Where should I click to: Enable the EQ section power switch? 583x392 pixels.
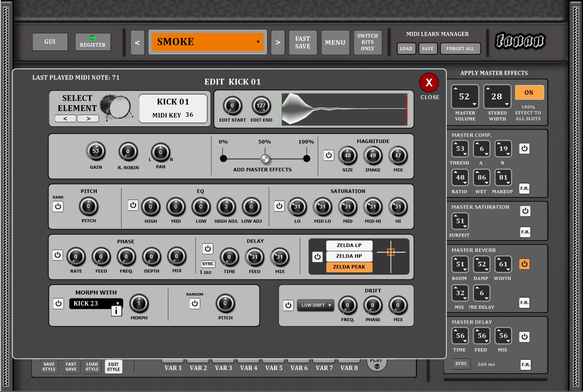coord(133,205)
